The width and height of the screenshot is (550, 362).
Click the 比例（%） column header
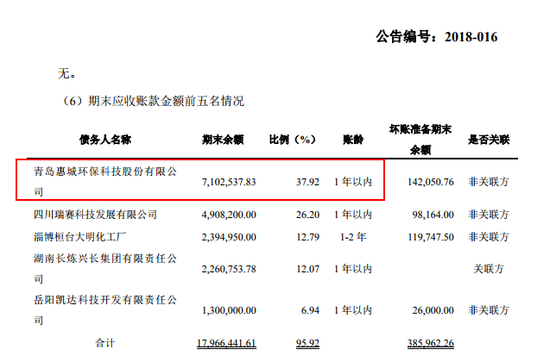pyautogui.click(x=292, y=140)
